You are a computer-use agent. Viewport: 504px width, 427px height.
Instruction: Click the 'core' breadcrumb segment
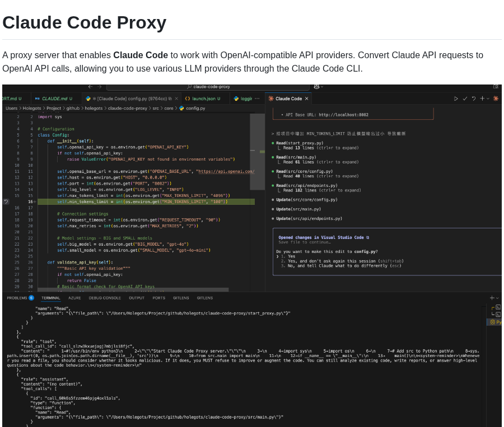169,108
